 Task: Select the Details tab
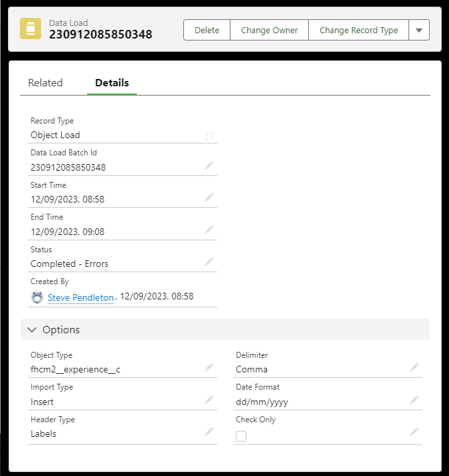pyautogui.click(x=112, y=83)
